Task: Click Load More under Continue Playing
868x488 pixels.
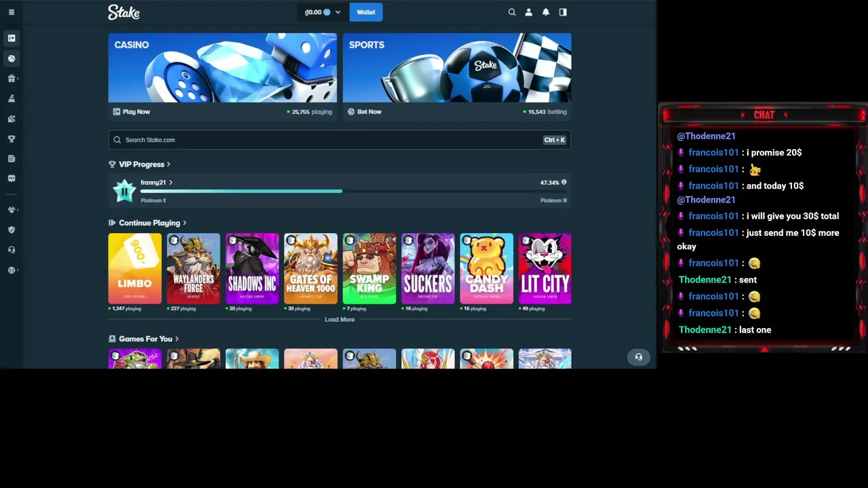Action: coord(340,319)
